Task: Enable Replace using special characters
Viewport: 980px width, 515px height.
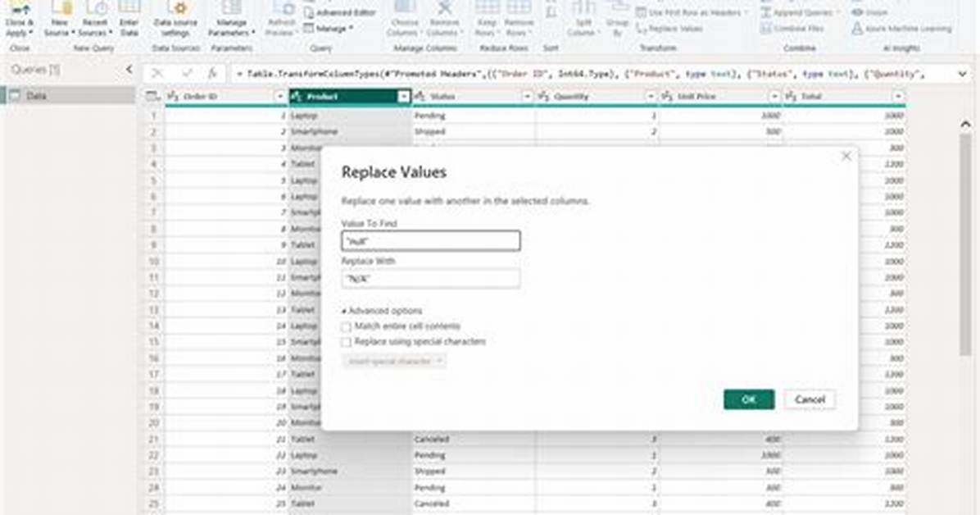Action: 347,342
